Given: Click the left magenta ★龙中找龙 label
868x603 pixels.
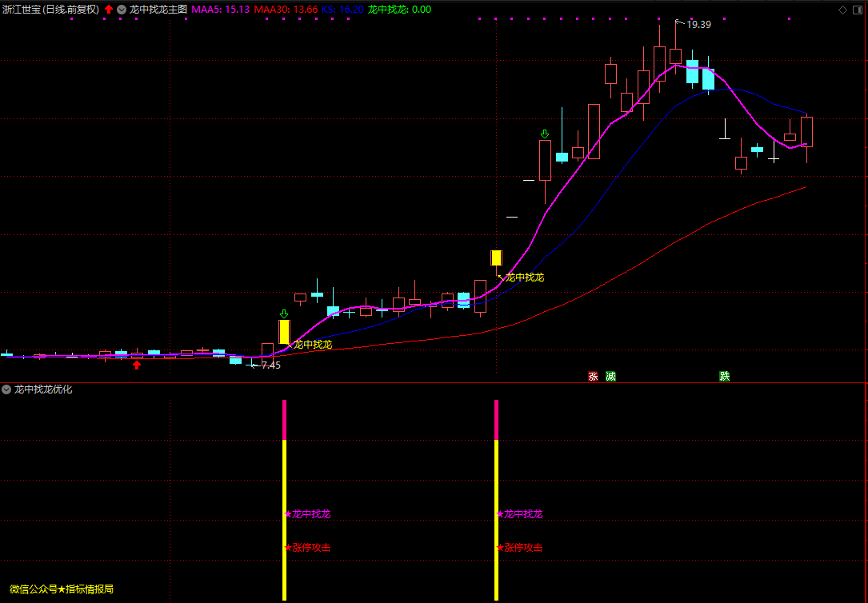Looking at the screenshot, I should pos(307,514).
